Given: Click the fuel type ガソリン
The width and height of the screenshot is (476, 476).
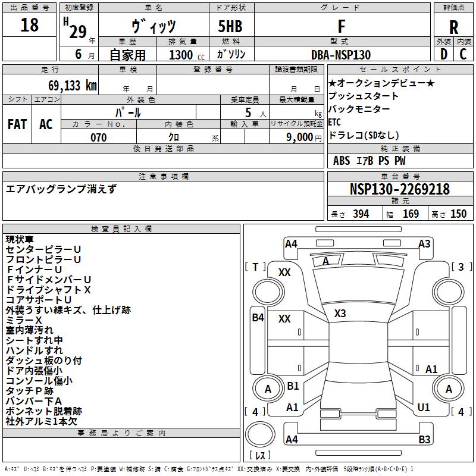Looking at the screenshot, I should (231, 54).
